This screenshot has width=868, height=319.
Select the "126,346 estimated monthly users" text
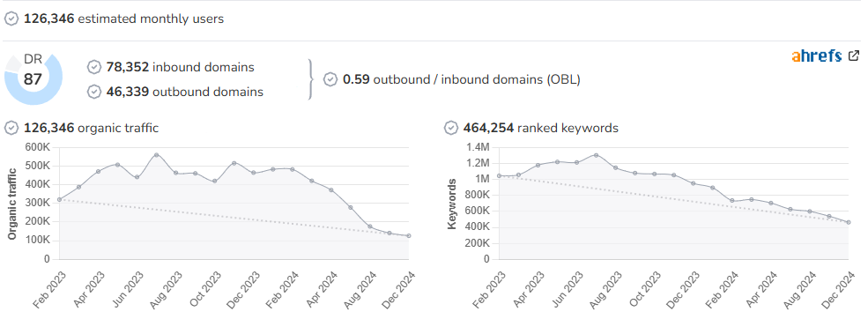(x=123, y=19)
